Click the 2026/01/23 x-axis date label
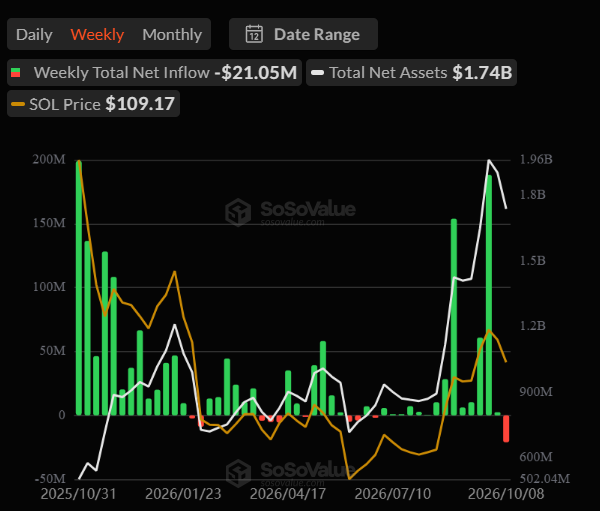 183,494
